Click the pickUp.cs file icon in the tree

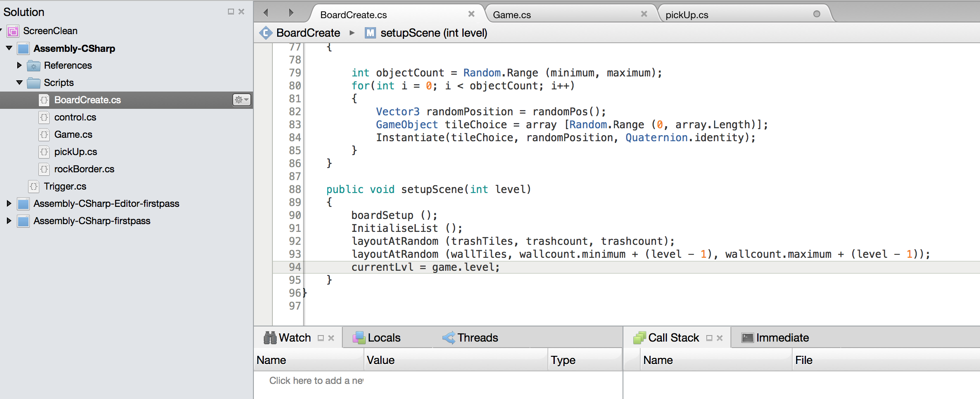[x=44, y=152]
